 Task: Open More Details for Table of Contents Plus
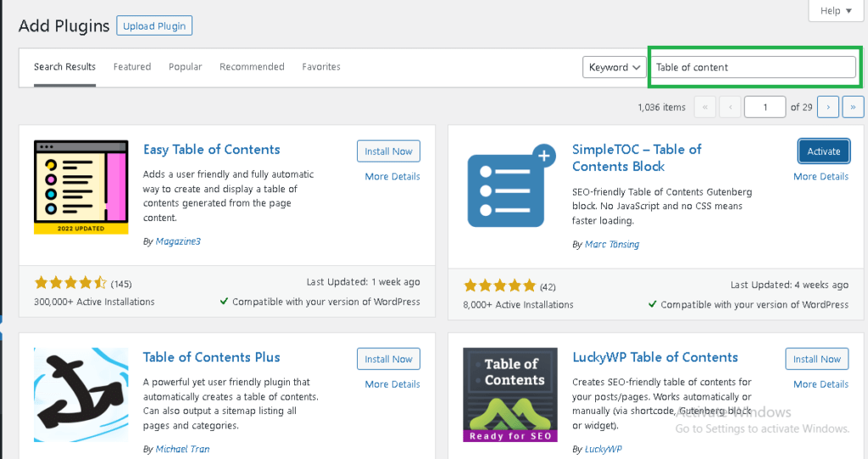(x=392, y=384)
